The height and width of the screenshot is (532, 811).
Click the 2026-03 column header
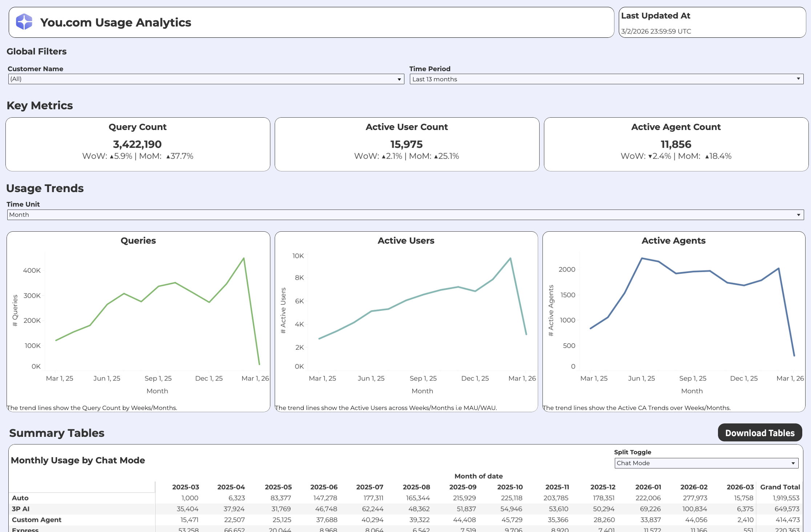[x=740, y=487]
